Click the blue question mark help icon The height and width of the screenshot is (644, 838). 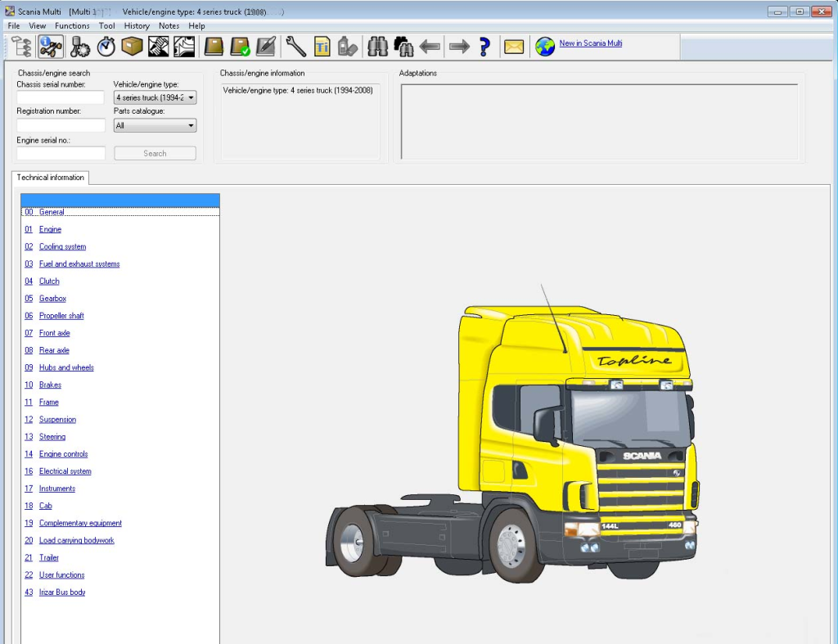tap(484, 47)
